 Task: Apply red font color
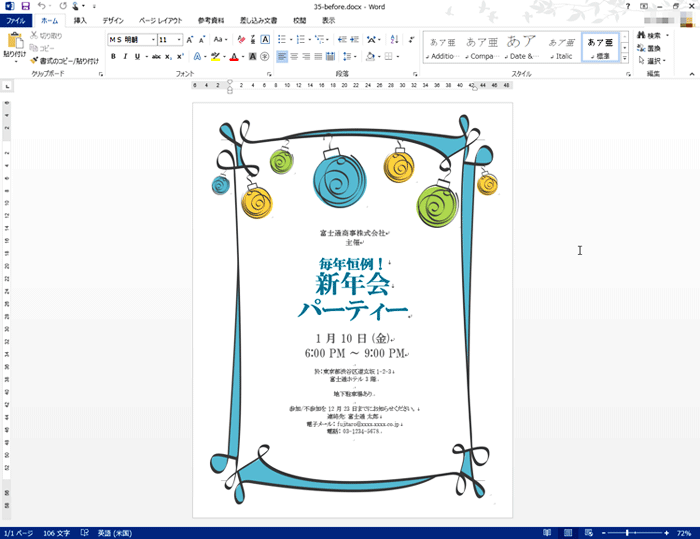(x=234, y=57)
